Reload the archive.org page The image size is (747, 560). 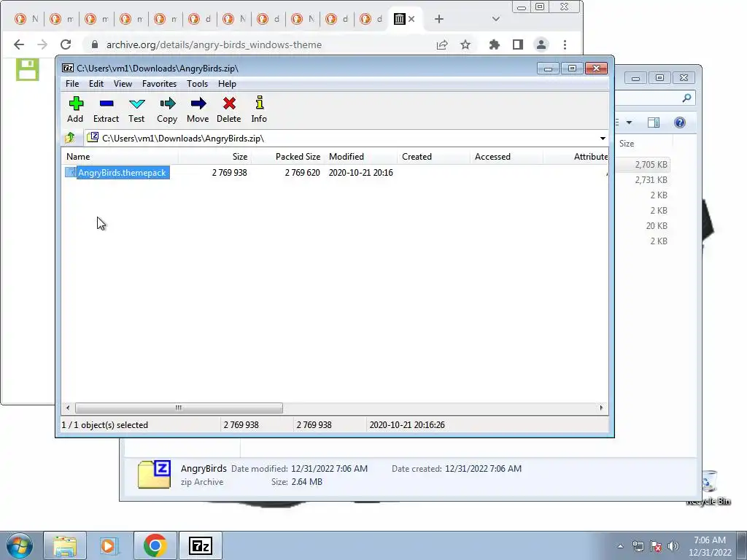(66, 44)
